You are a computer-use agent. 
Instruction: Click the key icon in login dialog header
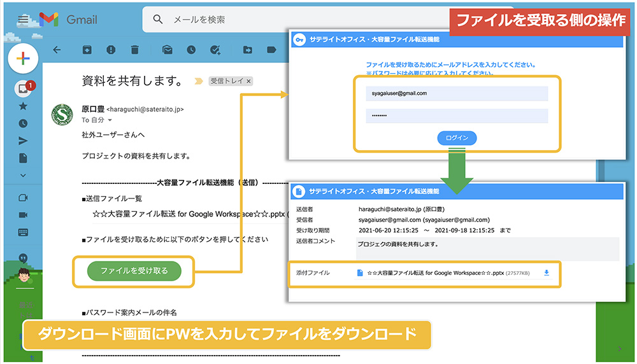point(299,39)
